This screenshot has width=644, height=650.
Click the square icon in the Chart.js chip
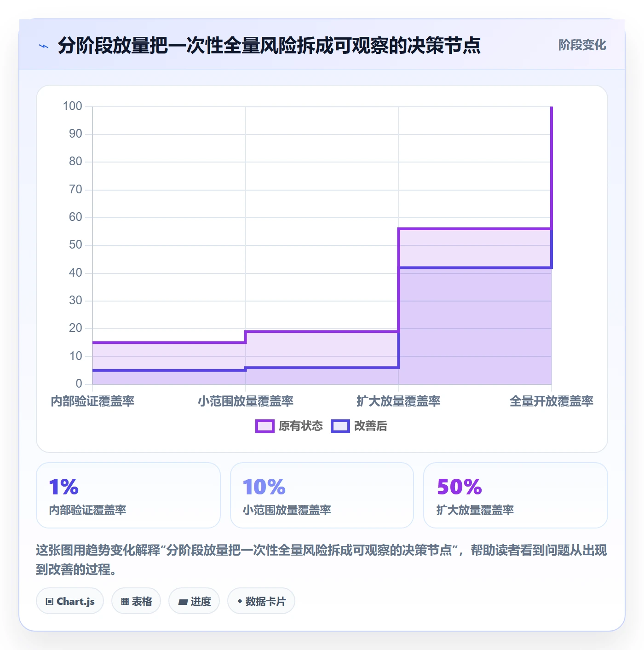[50, 601]
